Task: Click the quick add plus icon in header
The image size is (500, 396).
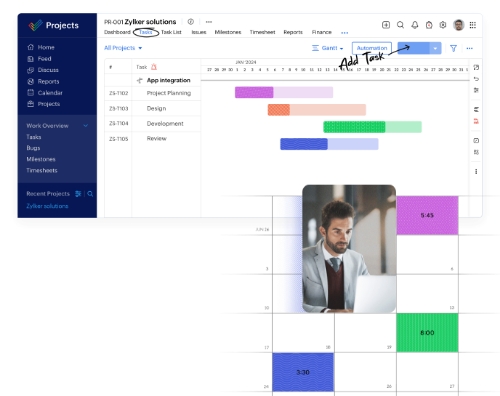Action: (386, 25)
